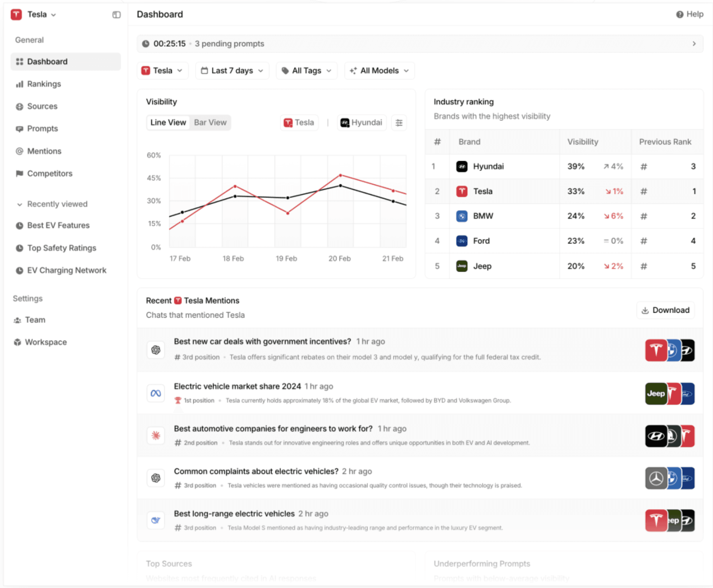The image size is (713, 588).
Task: Click the Hyundai brand tile on engineers chat
Action: coord(656,436)
